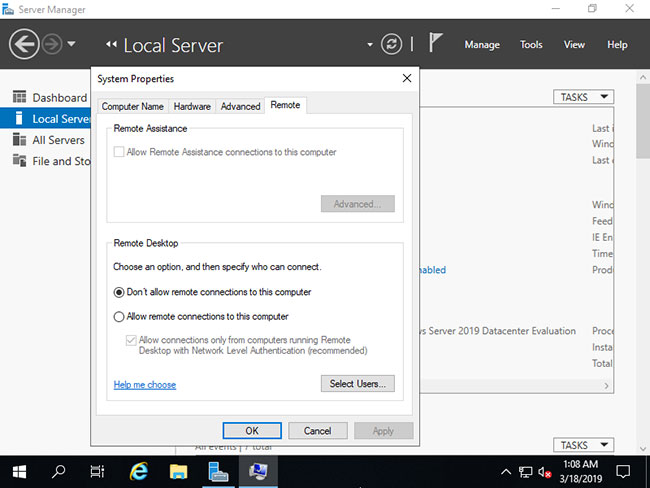
Task: Click the Apply button
Action: tap(383, 431)
